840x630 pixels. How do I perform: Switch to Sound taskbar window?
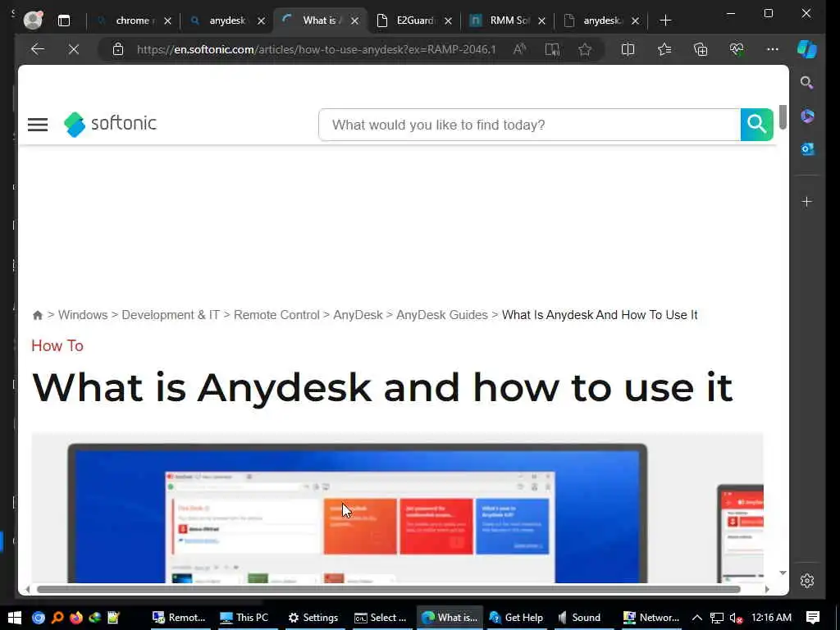coord(580,618)
